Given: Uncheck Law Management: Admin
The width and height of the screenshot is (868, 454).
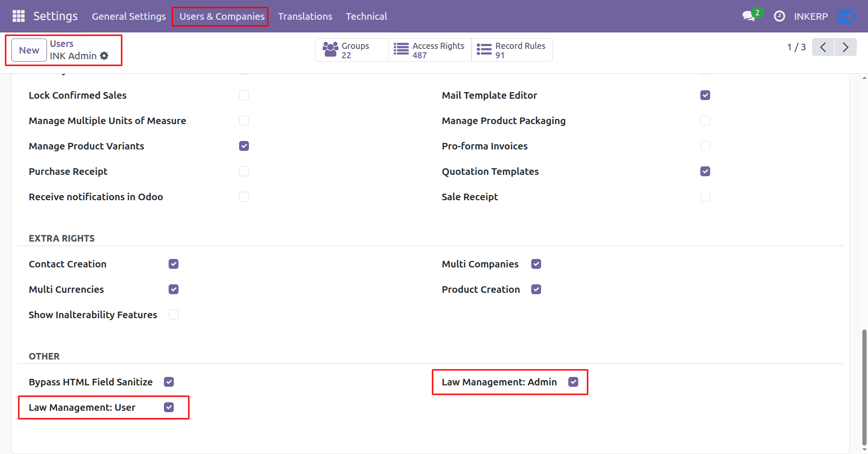Looking at the screenshot, I should (573, 382).
